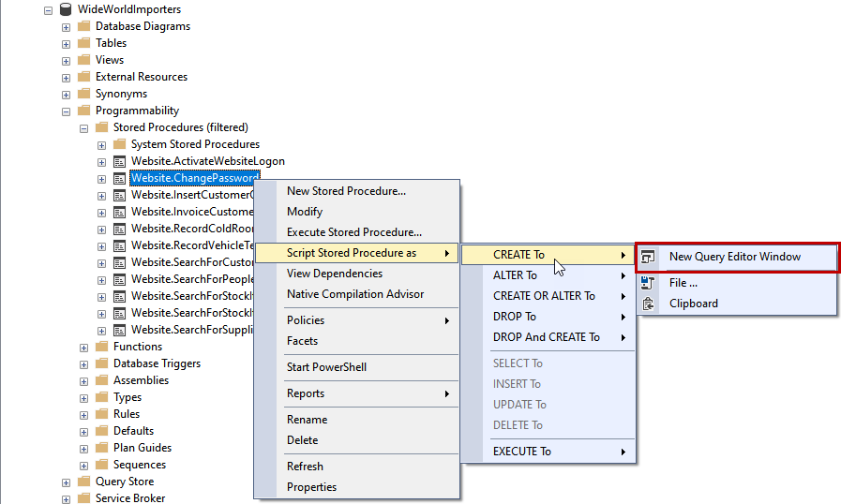The width and height of the screenshot is (841, 504).
Task: Expand the Database Diagrams node
Action: click(x=66, y=27)
